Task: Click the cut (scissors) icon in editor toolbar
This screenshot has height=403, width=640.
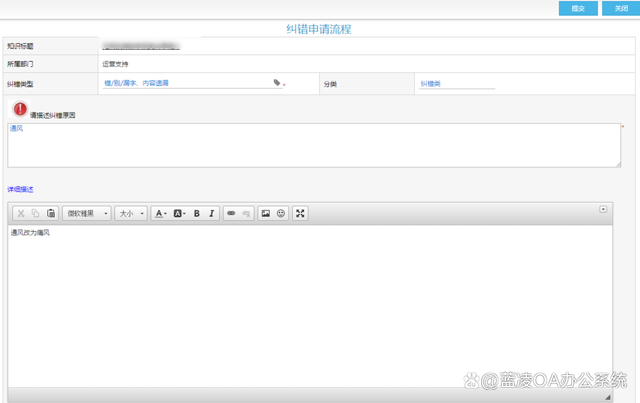Action: coord(21,213)
